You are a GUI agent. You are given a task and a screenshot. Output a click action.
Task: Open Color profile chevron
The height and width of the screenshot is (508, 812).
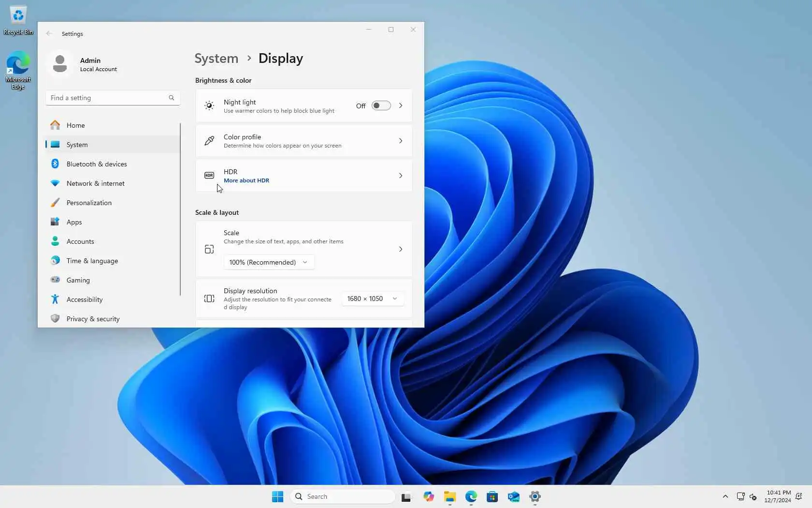pos(401,141)
